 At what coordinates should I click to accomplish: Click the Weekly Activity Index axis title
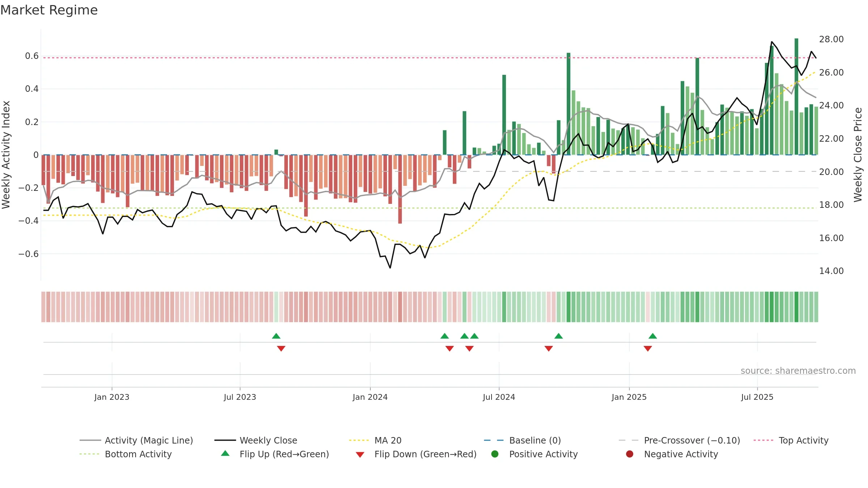tap(6, 155)
